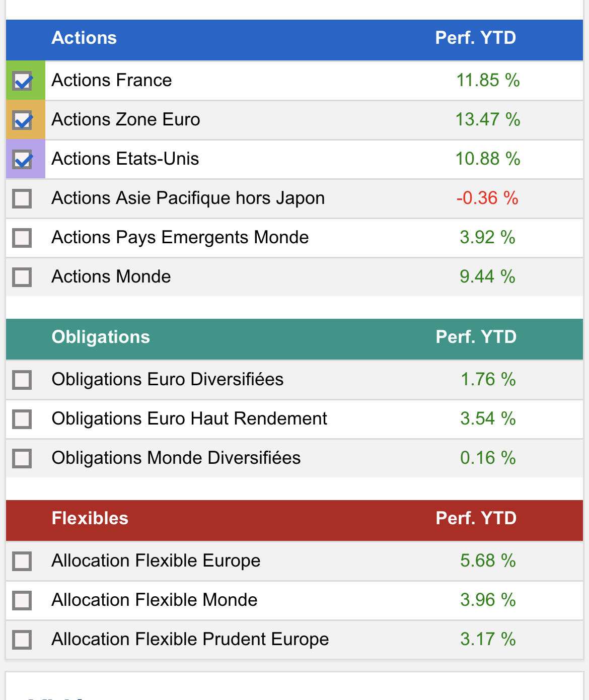Tick Allocation Flexible Europe checkbox
Viewport: 589px width, 700px height.
[x=22, y=561]
